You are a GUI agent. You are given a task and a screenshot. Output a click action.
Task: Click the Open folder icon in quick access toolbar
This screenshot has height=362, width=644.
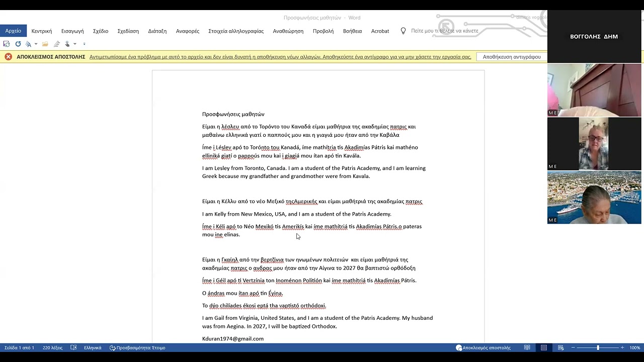(45, 44)
